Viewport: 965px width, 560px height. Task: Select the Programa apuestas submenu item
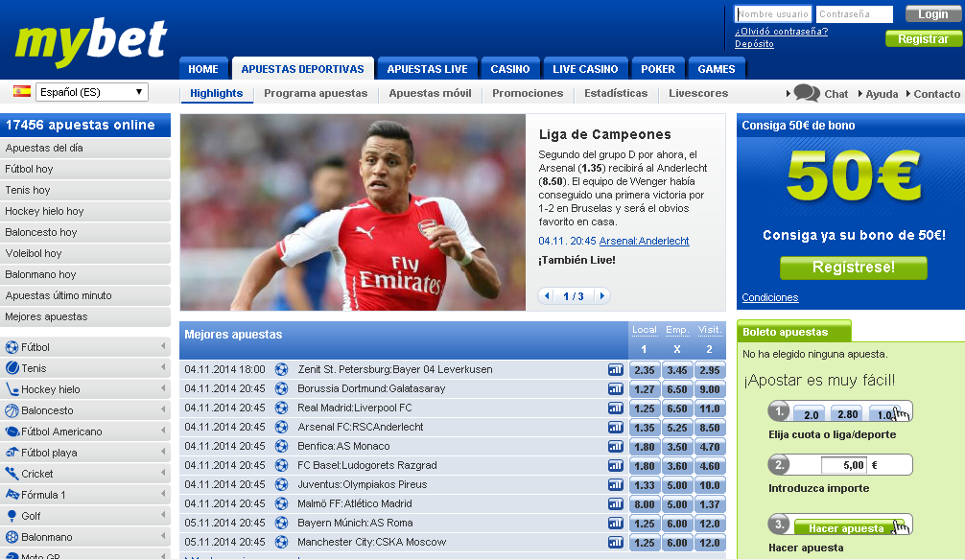tap(316, 93)
